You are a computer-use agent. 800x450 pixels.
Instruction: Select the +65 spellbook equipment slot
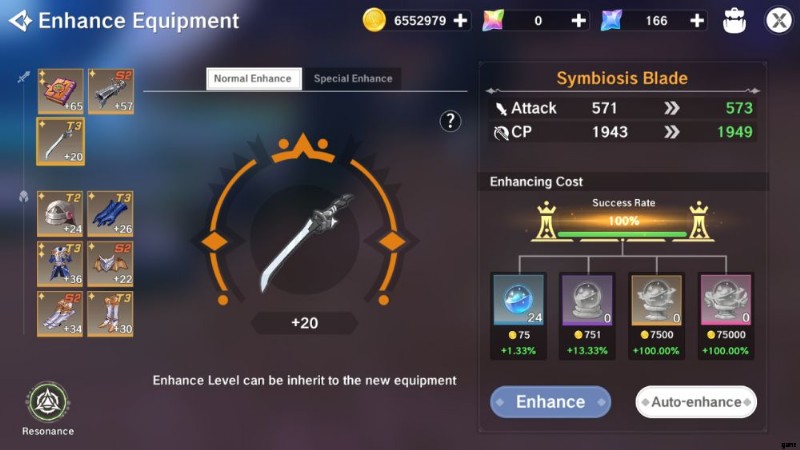(x=60, y=91)
